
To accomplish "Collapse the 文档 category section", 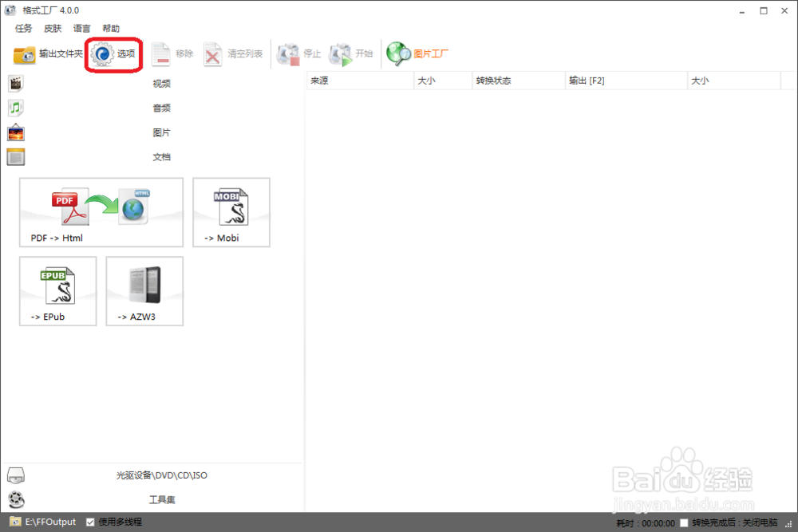I will [161, 157].
